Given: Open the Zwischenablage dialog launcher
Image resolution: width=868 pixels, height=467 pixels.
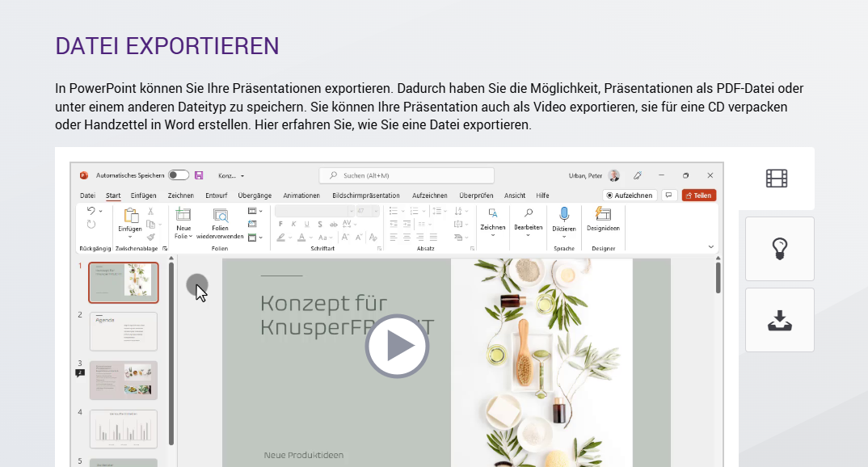Looking at the screenshot, I should (x=164, y=249).
